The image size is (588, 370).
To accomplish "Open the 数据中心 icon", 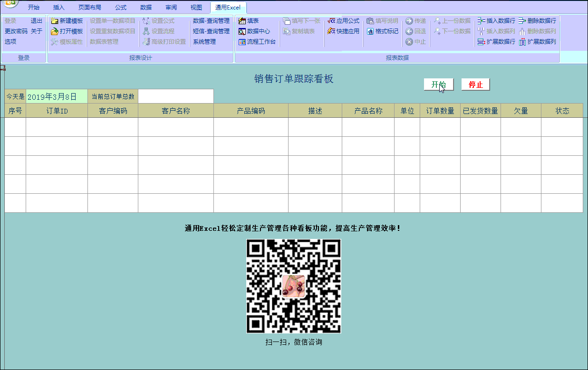I will tap(242, 31).
